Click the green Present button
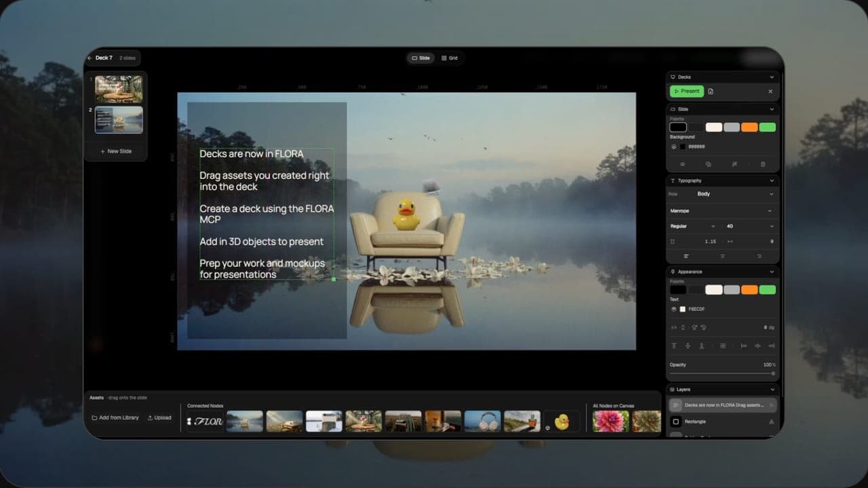Screen dimensions: 868x488 pos(687,91)
